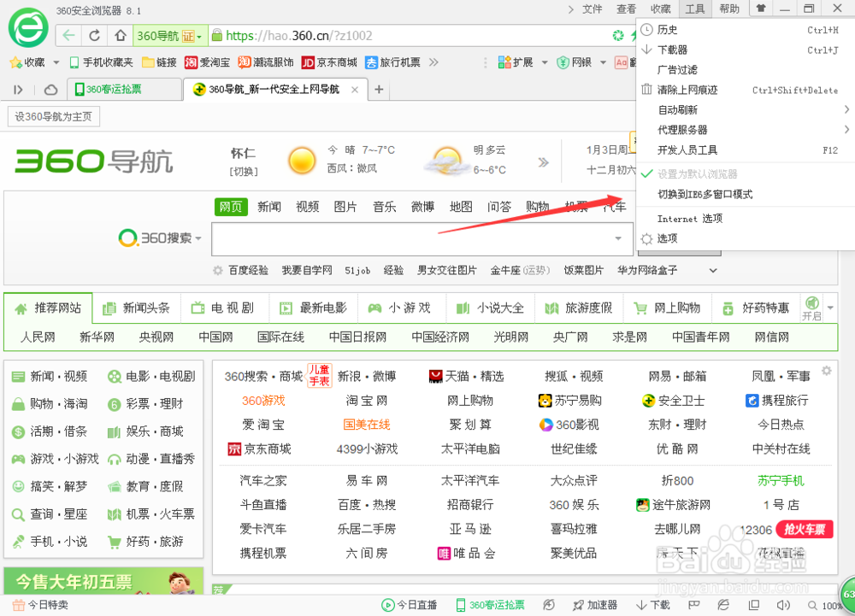Open the 收藏 dropdown arrow
Viewport: 855px width, 616px height.
pos(56,62)
